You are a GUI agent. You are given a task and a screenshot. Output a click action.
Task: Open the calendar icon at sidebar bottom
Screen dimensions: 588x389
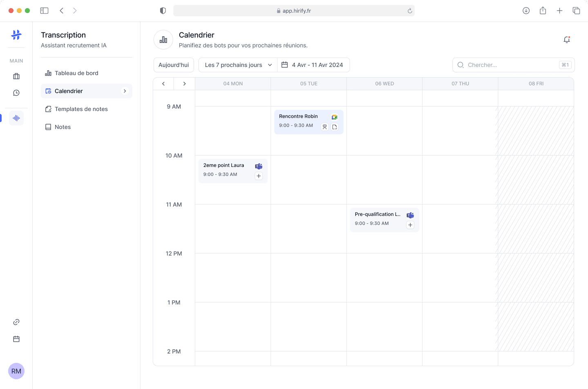(16, 339)
